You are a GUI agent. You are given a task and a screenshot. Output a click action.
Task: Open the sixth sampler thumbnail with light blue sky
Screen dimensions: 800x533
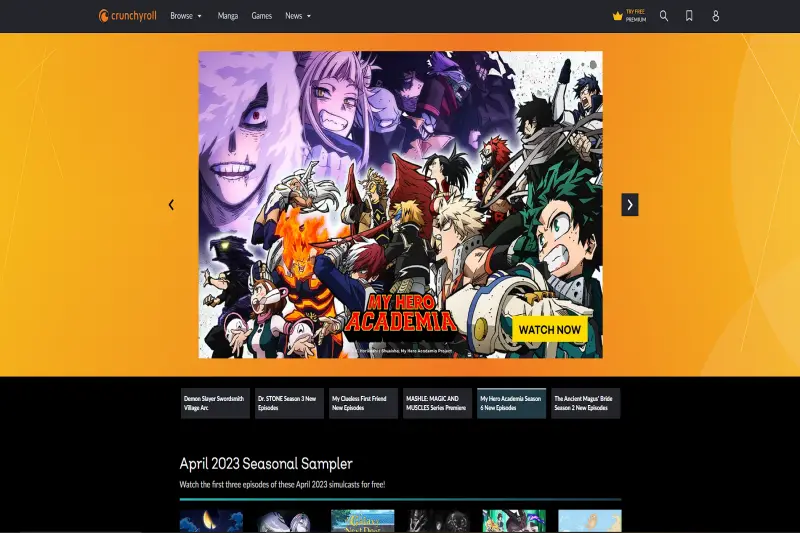click(590, 521)
